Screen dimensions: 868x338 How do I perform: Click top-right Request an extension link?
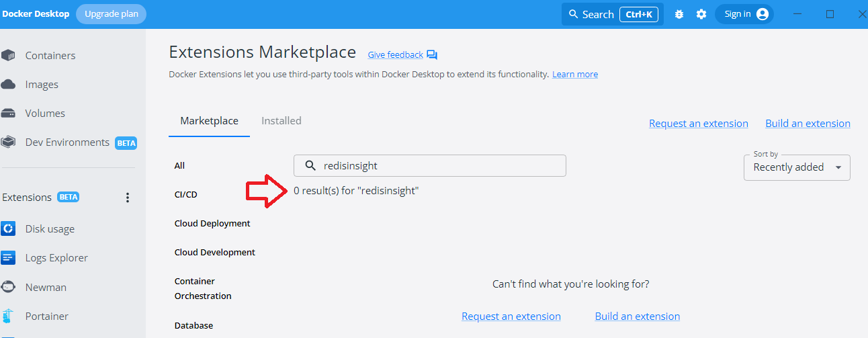[699, 124]
